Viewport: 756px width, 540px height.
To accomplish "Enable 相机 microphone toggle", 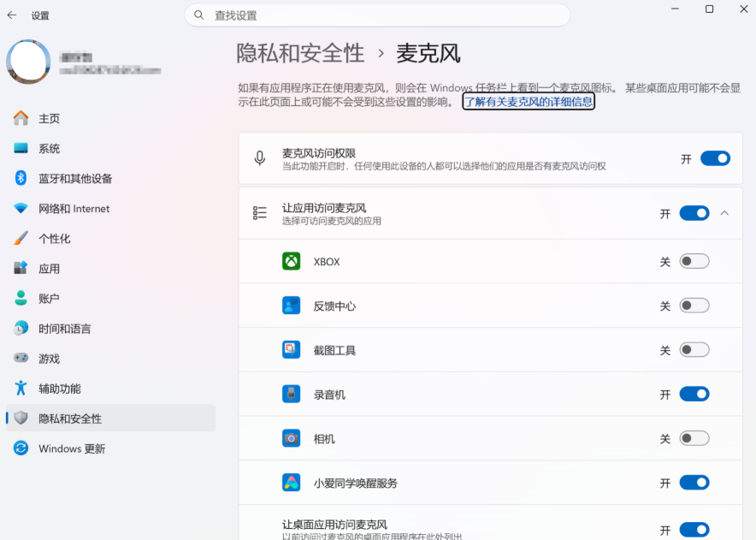I will [x=694, y=438].
